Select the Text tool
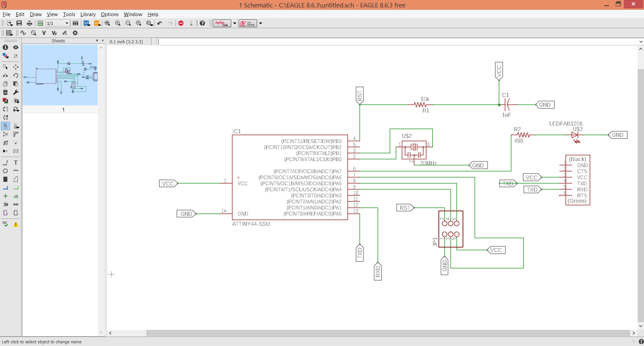644x346 pixels. (x=16, y=162)
